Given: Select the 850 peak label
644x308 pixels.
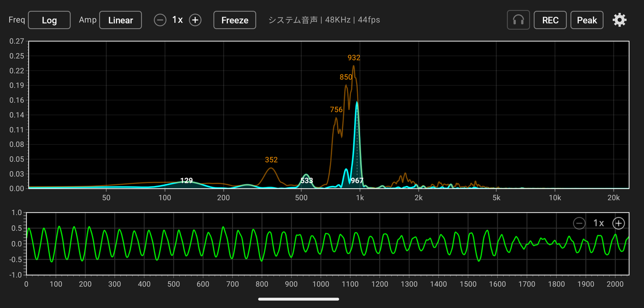Looking at the screenshot, I should tap(346, 77).
